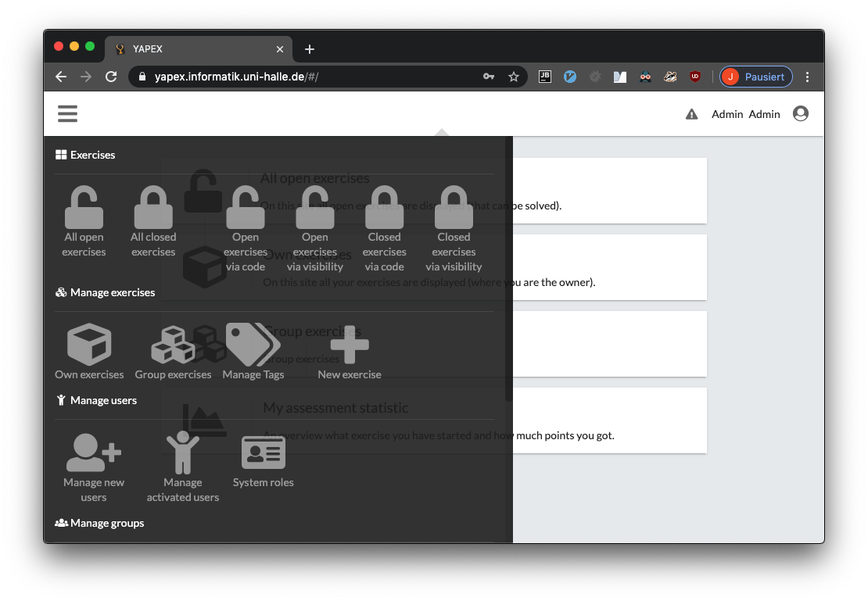Select the YAPEX browser tab
The height and width of the screenshot is (601, 868).
[x=195, y=48]
